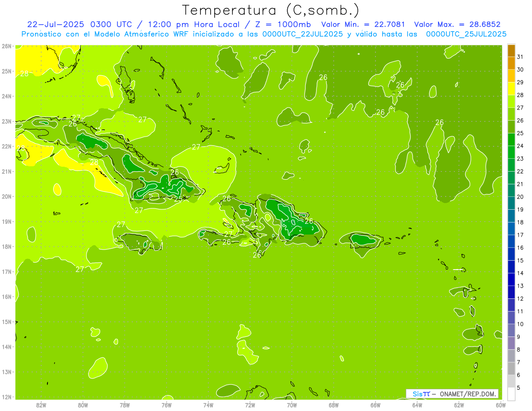This screenshot has width=532, height=411.
Task: Click the colorbar scale value "16"
Action: pyautogui.click(x=520, y=247)
